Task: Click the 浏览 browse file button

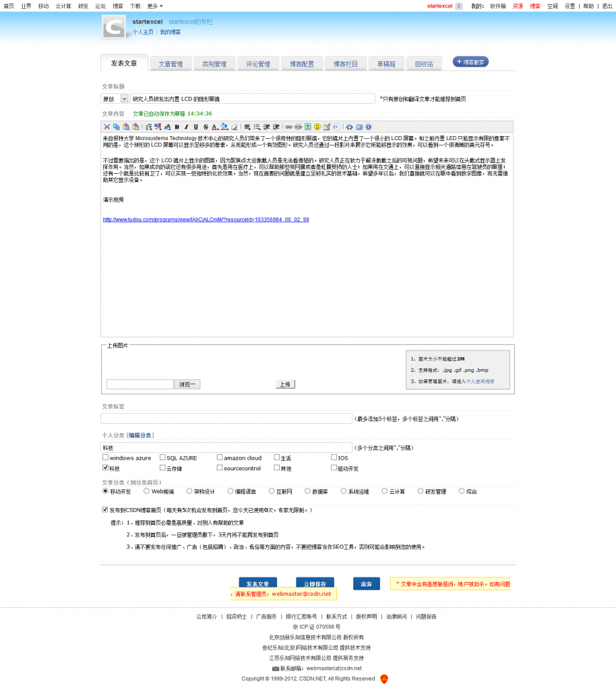Action: 187,384
